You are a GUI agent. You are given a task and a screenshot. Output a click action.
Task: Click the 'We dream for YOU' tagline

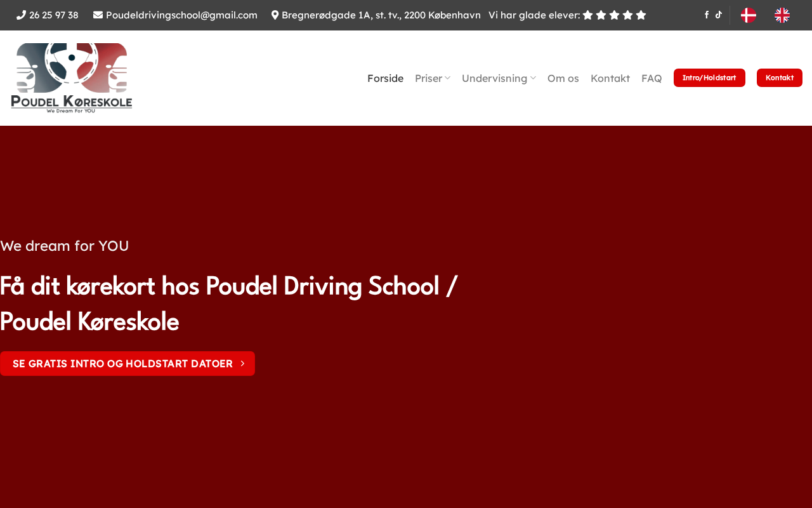(x=65, y=246)
